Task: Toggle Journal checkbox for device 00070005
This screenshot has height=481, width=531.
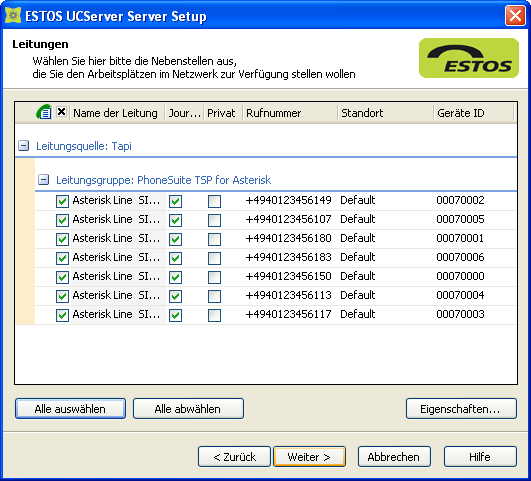Action: pos(175,220)
